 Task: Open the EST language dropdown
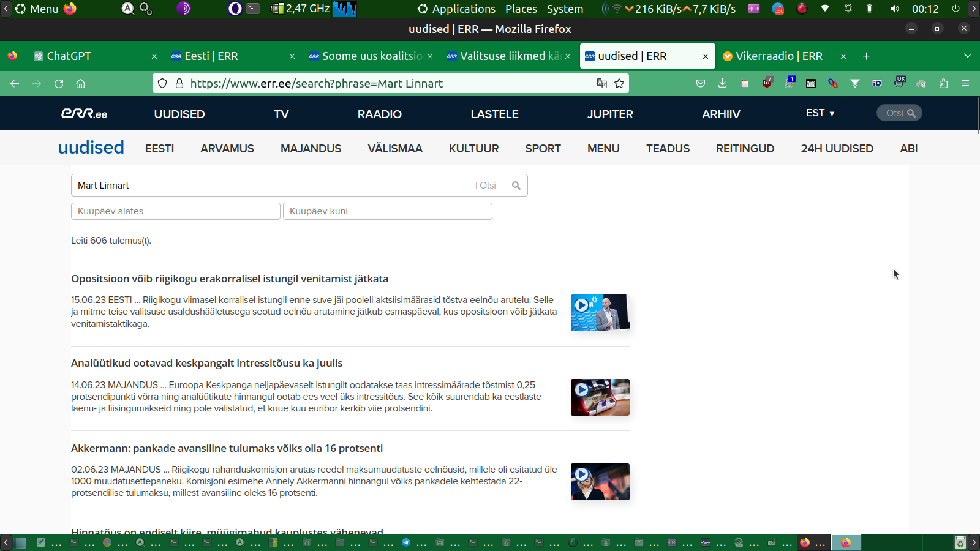820,113
